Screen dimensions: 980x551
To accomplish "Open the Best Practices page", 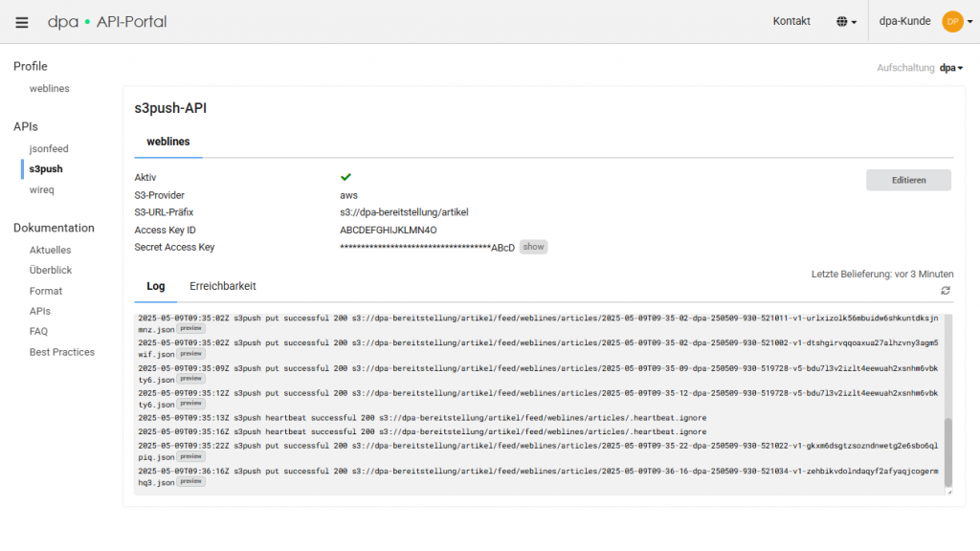I will coord(62,352).
